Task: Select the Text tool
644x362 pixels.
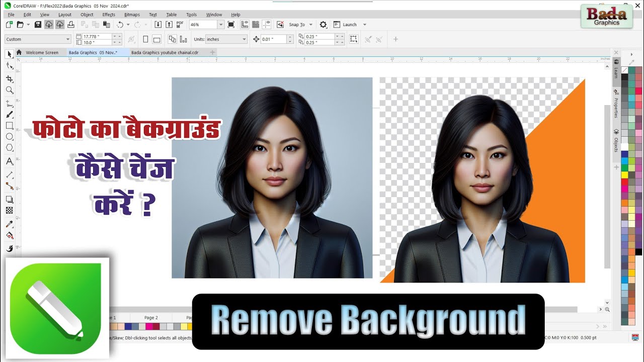Action: (x=10, y=161)
